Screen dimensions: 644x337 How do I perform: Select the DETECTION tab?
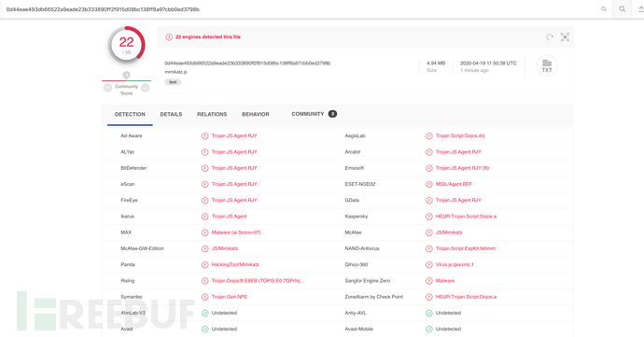pyautogui.click(x=130, y=114)
